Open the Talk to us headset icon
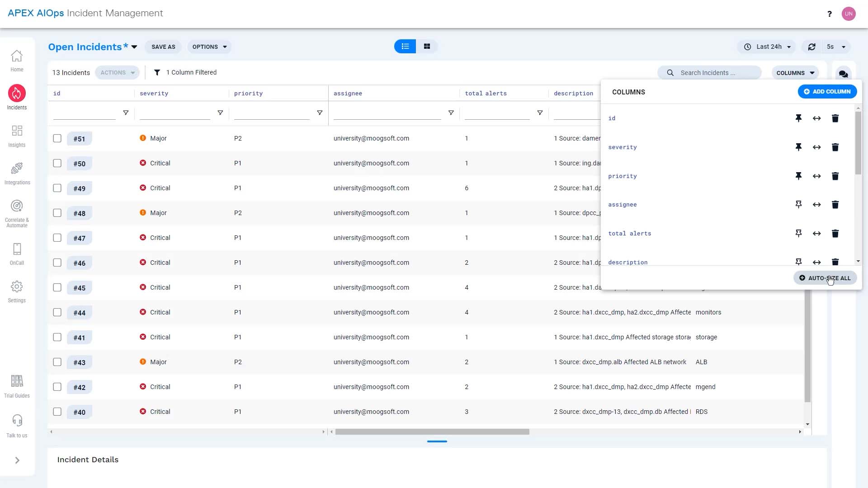The image size is (868, 488). tap(17, 420)
